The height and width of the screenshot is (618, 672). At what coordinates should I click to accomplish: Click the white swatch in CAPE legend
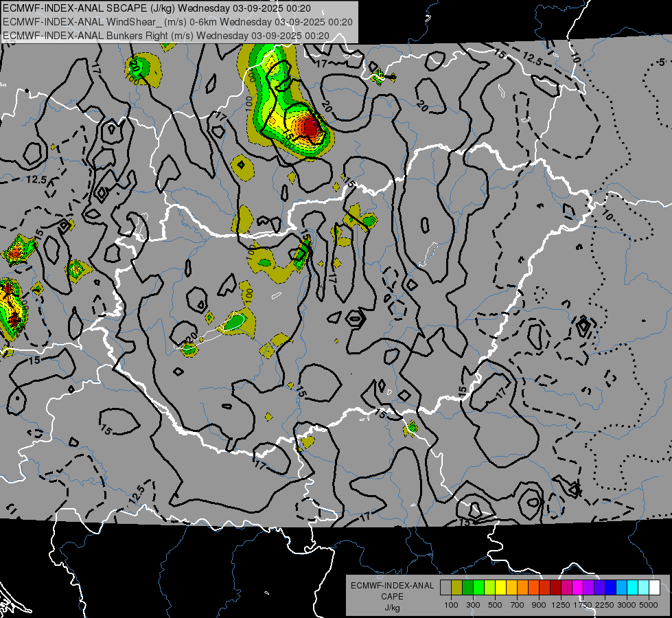click(x=654, y=588)
